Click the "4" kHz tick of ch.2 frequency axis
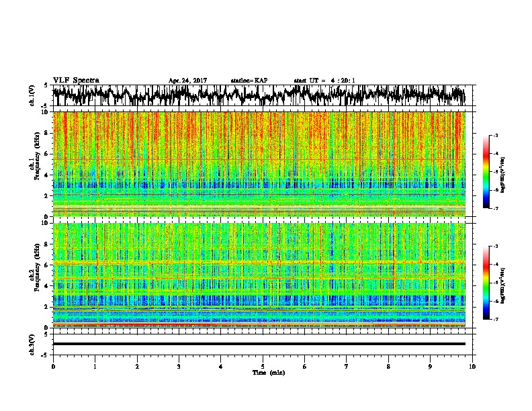Screen dimensions: 532x411 [47, 286]
